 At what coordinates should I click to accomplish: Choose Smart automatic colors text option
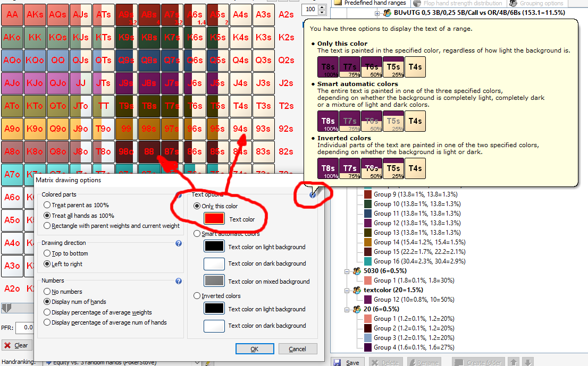[x=226, y=234]
